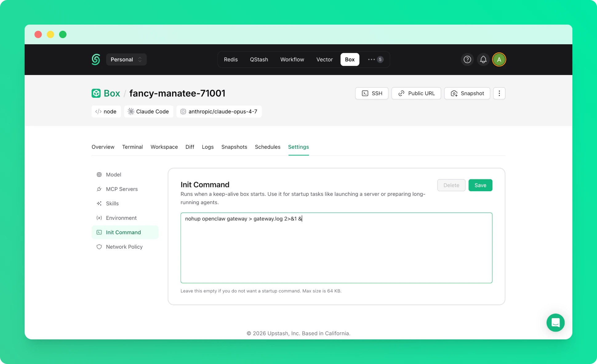Switch to the Terminal tab
Viewport: 597px width, 364px height.
tap(132, 147)
